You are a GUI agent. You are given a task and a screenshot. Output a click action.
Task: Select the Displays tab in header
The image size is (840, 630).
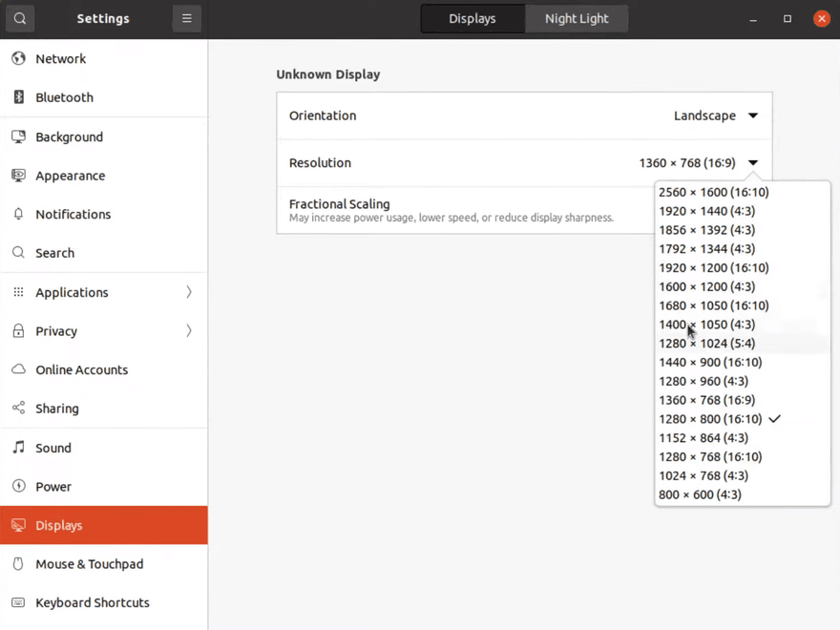pyautogui.click(x=472, y=18)
